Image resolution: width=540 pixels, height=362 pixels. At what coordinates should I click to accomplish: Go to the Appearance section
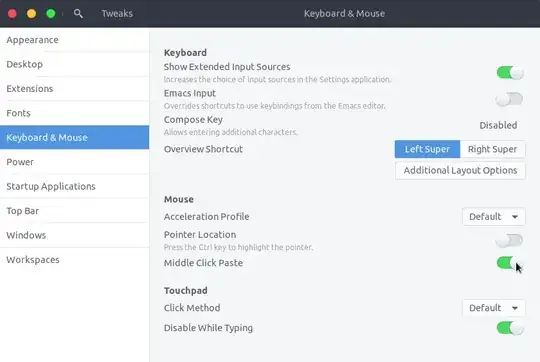tap(74, 40)
